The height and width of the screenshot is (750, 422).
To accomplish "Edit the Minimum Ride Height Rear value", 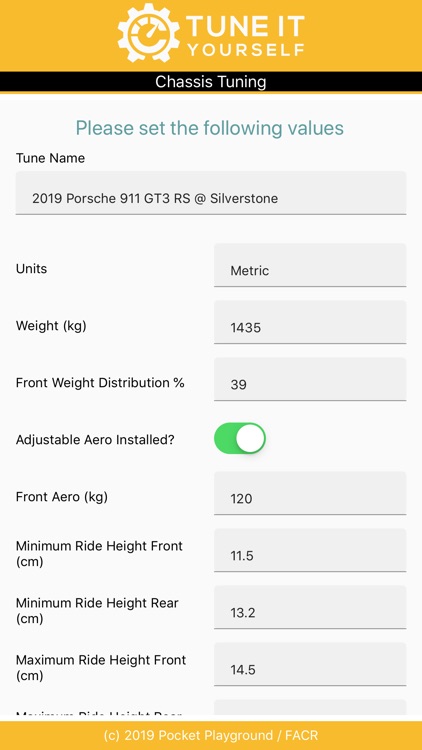I will coord(310,607).
